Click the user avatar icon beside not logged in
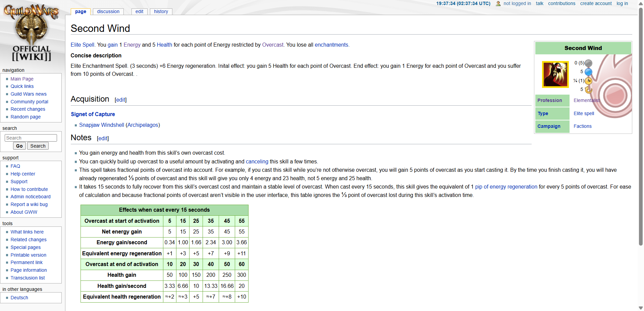 [x=498, y=4]
